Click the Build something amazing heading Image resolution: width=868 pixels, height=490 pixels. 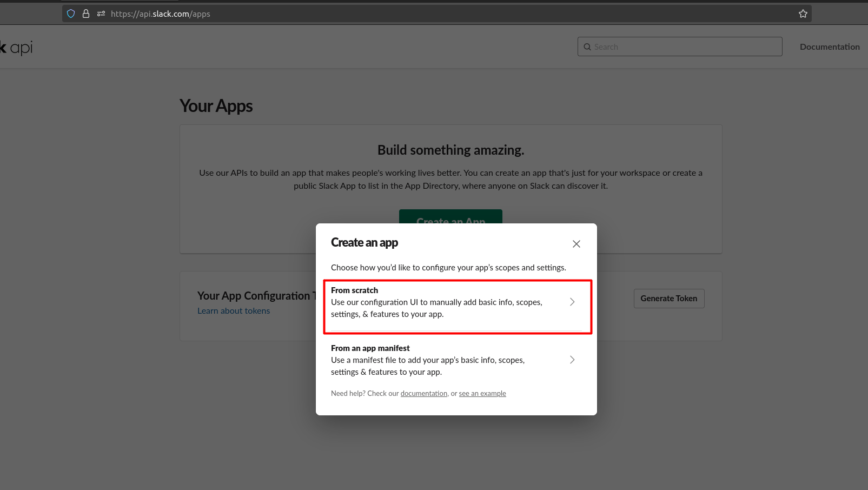pyautogui.click(x=451, y=150)
